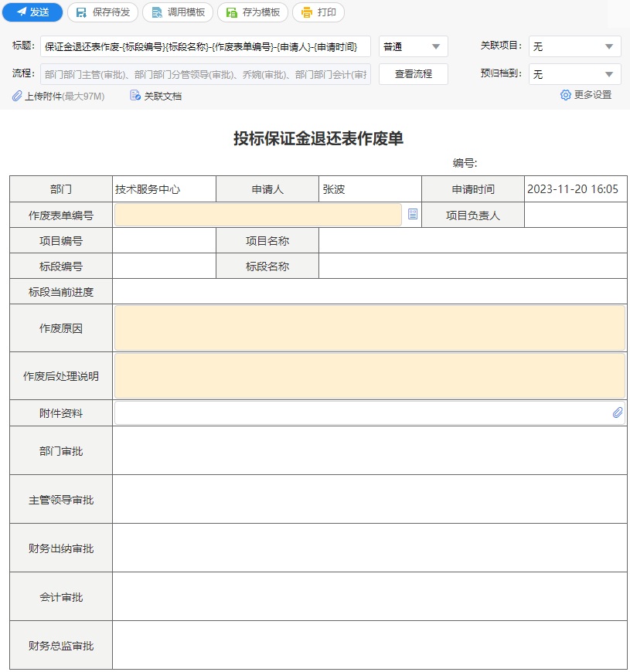Click the 主管领导审批 row label
The image size is (630, 672).
tap(61, 499)
